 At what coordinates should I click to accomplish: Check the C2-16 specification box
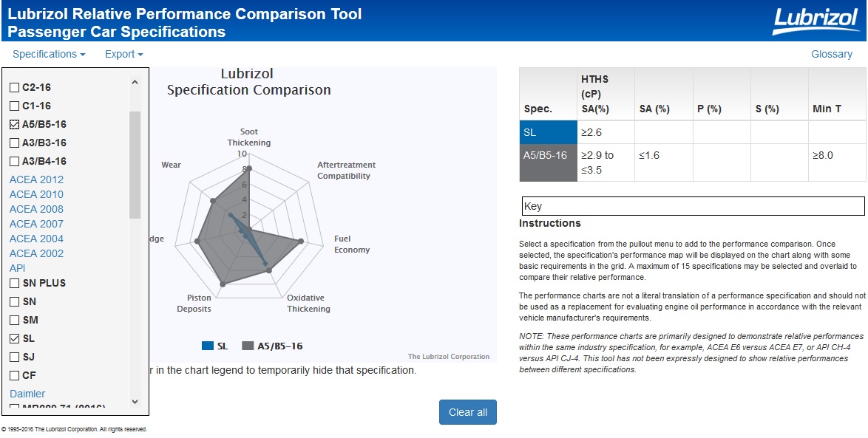[x=14, y=87]
